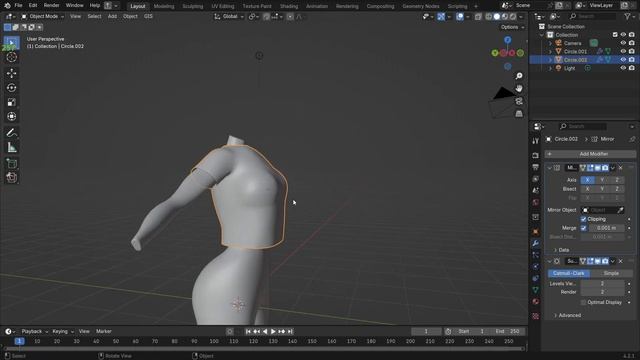
Task: Open the Playback dropdown in timeline
Action: click(x=34, y=331)
